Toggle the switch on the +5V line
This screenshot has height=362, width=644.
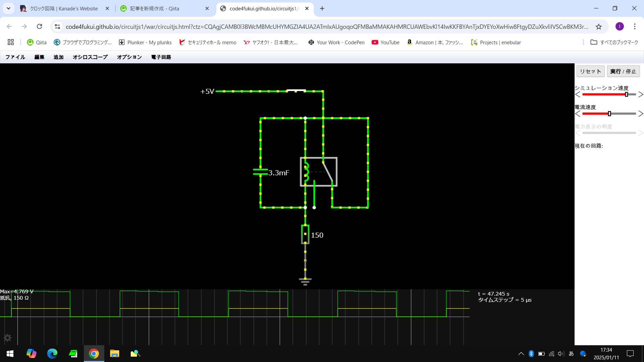(296, 90)
